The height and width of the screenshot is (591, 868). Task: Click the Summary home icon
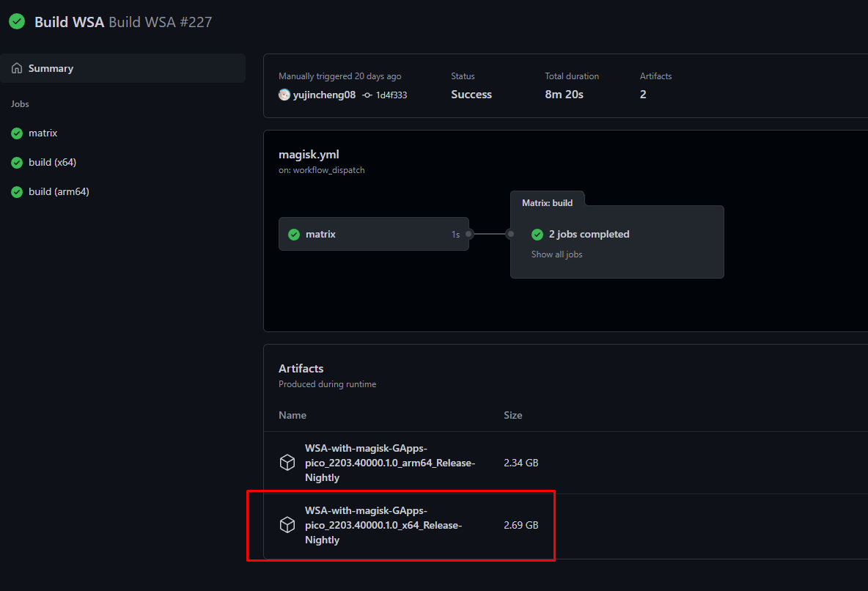[17, 68]
